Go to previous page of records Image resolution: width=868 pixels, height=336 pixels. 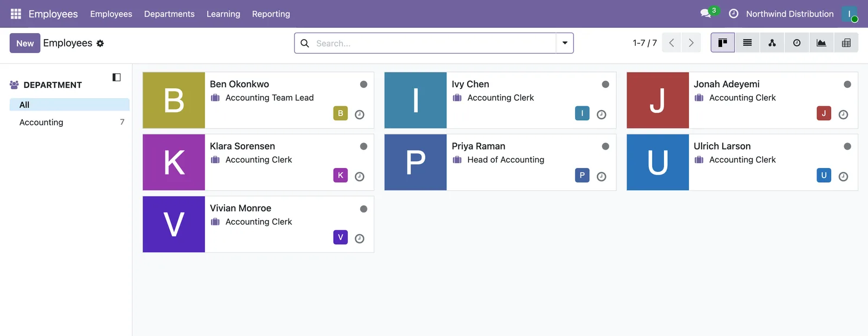pyautogui.click(x=672, y=43)
